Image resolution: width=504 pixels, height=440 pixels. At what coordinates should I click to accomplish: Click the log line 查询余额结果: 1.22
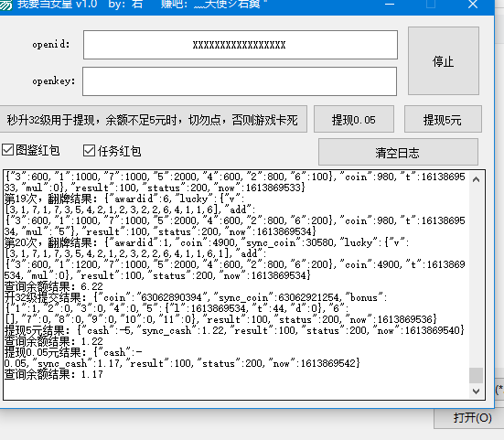coord(54,341)
